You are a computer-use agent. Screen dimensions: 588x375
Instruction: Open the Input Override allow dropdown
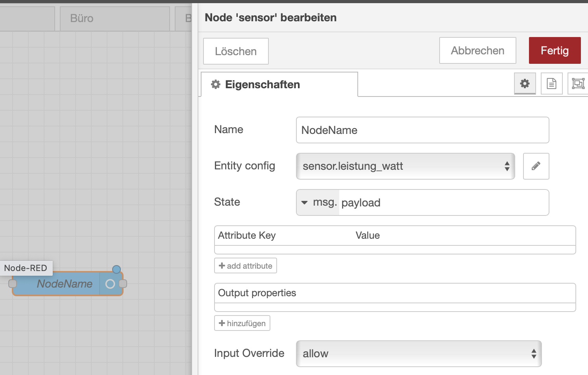click(x=419, y=354)
